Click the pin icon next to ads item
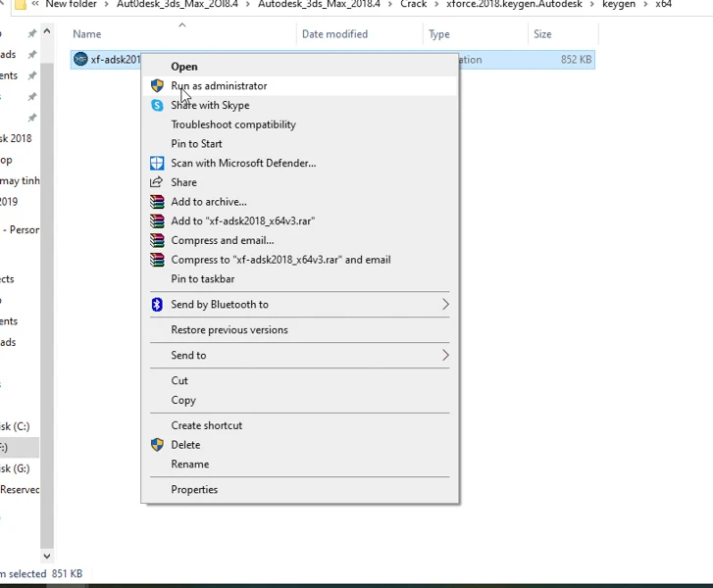Image resolution: width=713 pixels, height=588 pixels. (31, 55)
